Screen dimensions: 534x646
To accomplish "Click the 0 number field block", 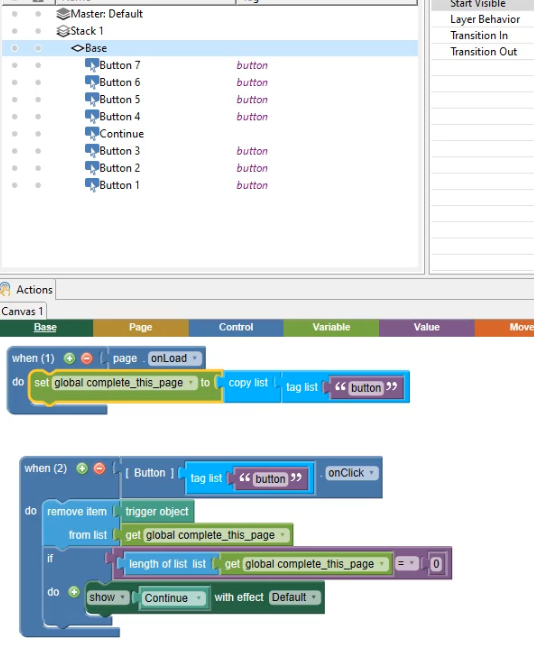I will [436, 564].
